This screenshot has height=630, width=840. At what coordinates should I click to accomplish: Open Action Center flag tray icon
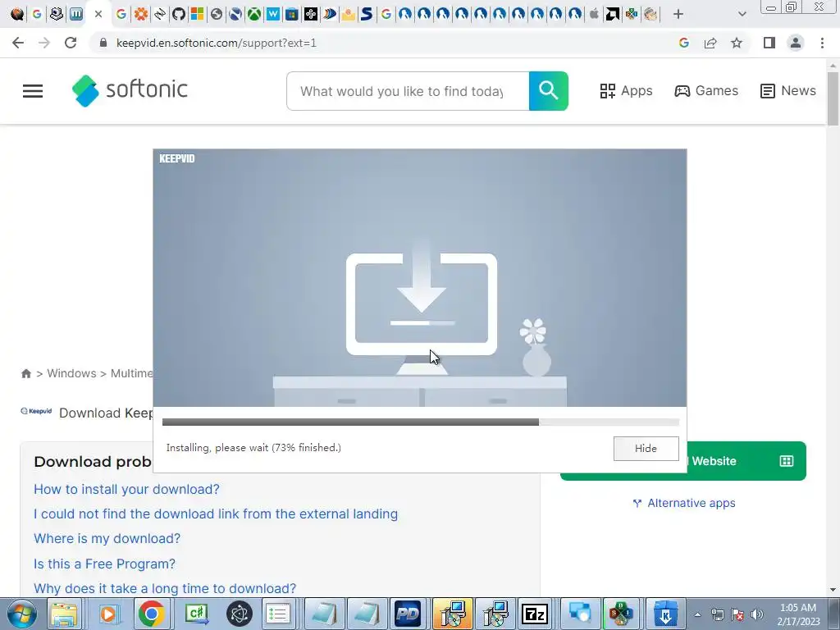737,614
